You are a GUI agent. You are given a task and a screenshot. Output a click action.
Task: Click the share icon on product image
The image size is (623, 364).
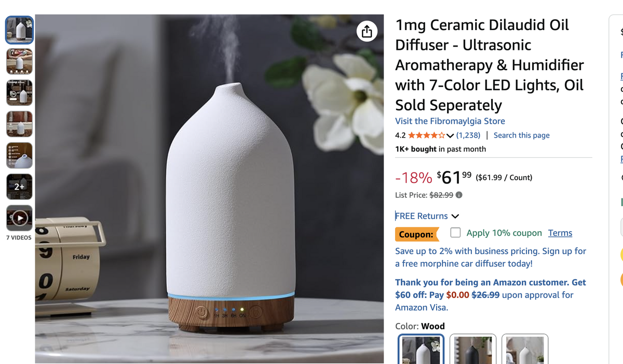(x=367, y=31)
